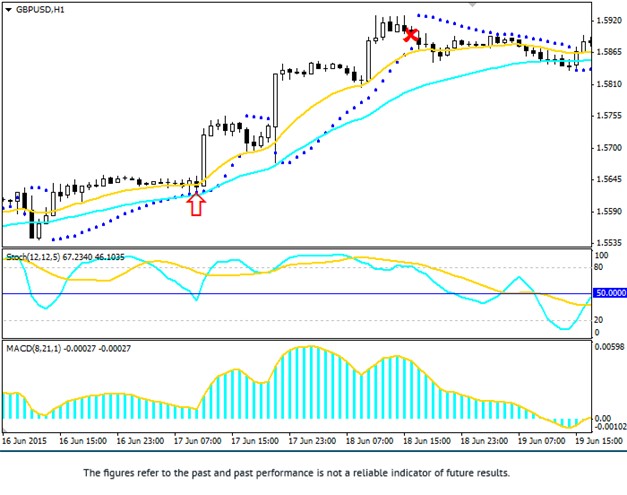Click the 19 Jun 07:00 time label
Viewport: 627px width, 495px height.
(542, 441)
